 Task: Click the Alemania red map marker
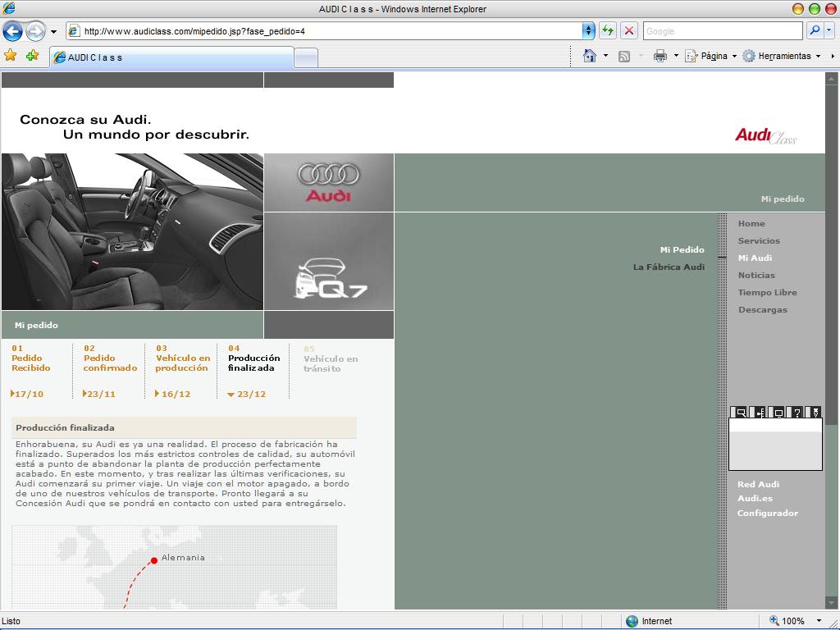click(153, 560)
